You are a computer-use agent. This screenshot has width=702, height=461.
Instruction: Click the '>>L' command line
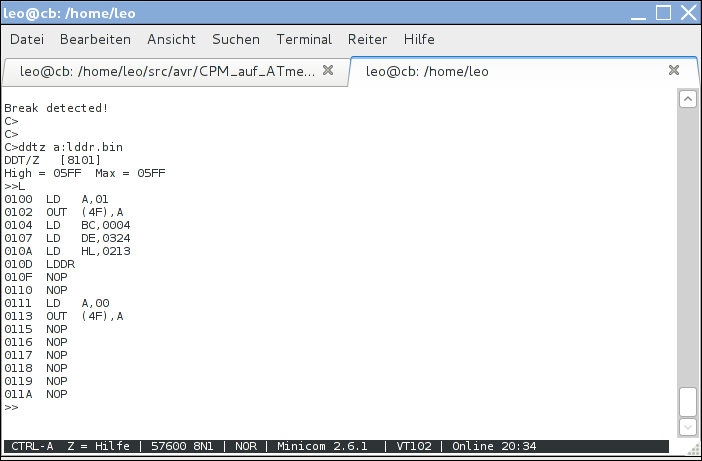tap(14, 186)
